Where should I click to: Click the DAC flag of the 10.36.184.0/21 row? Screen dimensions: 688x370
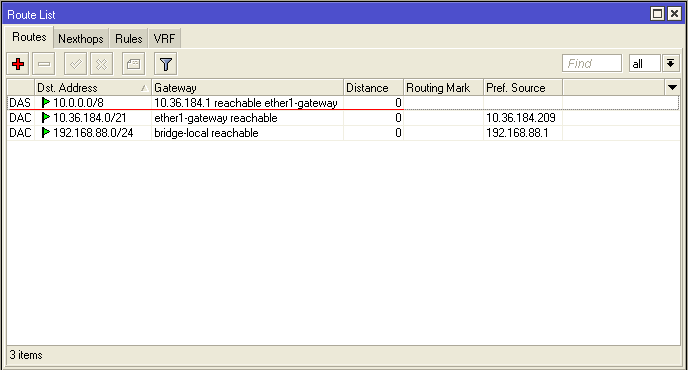20,118
